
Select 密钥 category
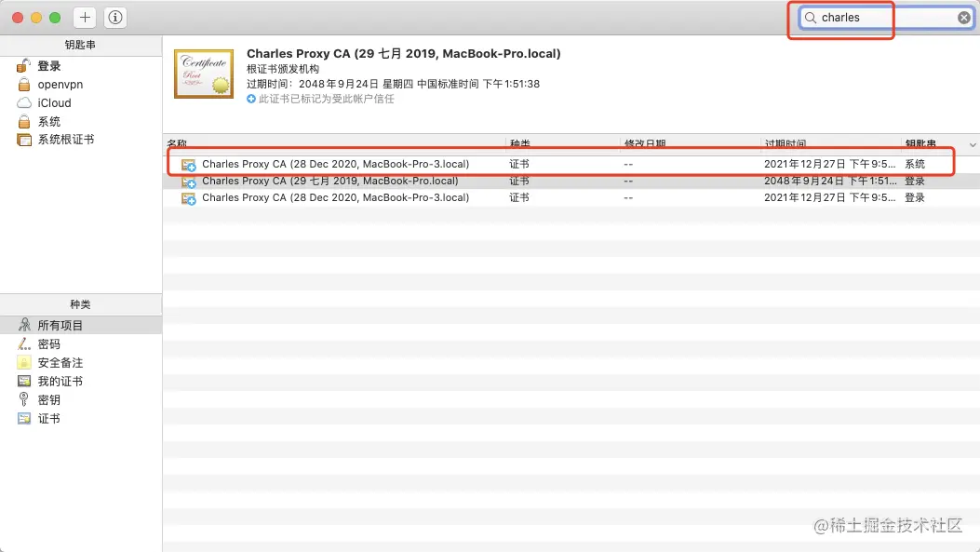click(81, 399)
